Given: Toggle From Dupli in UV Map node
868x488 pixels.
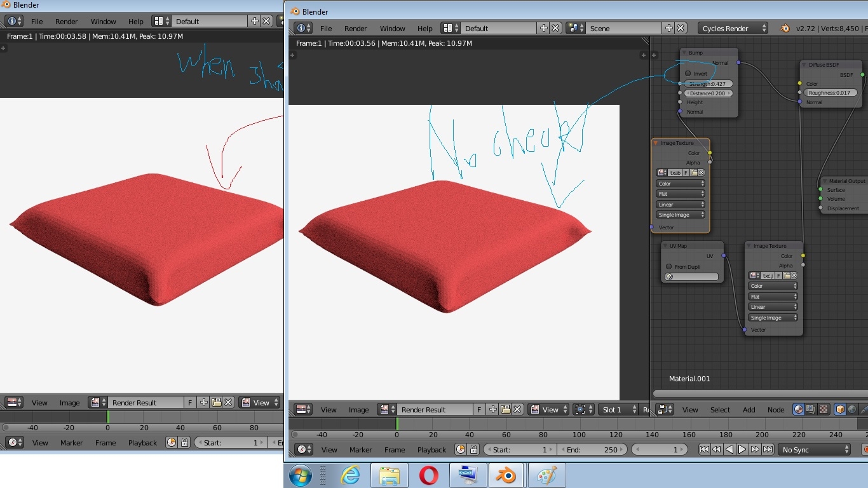Looking at the screenshot, I should tap(669, 267).
